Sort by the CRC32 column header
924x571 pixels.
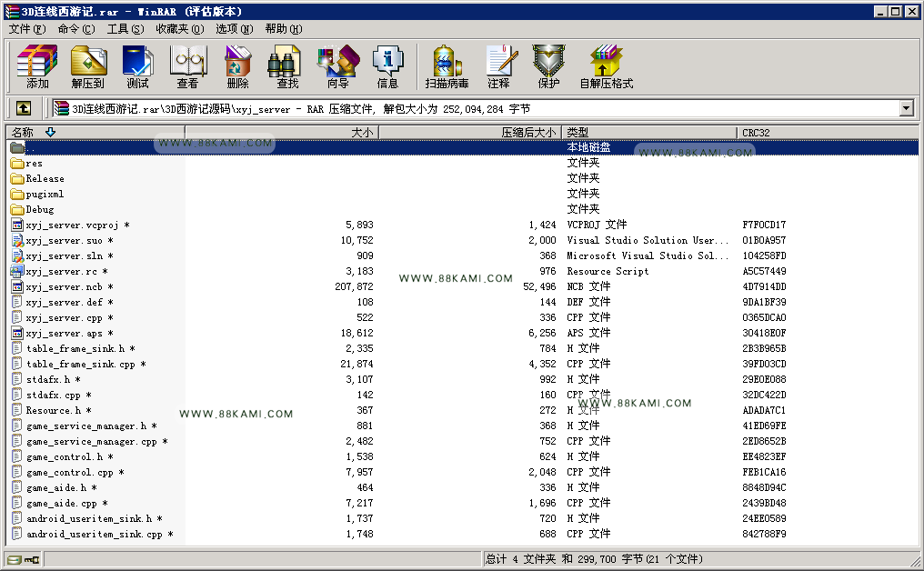[x=828, y=133]
